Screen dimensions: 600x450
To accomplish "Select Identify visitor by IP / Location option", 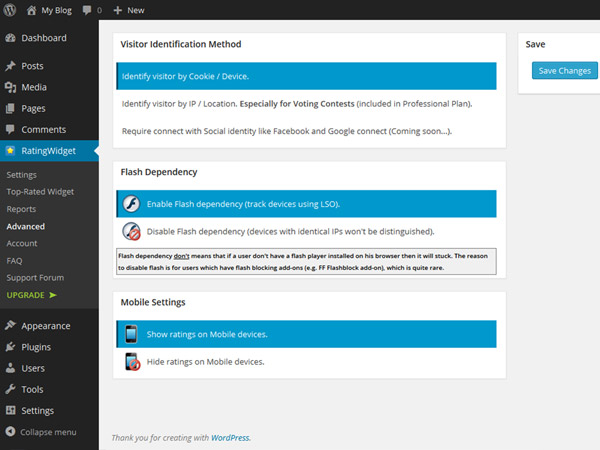I will [x=306, y=104].
